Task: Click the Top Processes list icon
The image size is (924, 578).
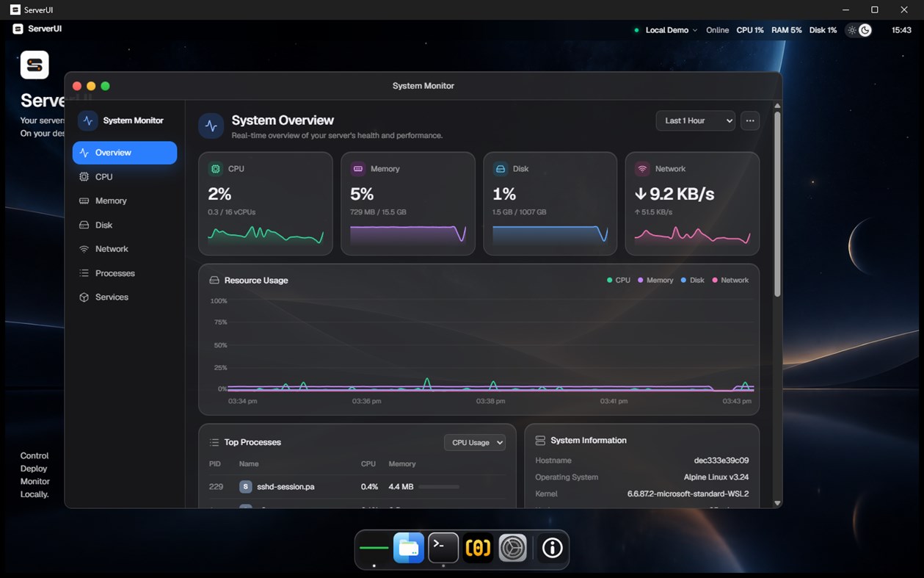Action: (214, 442)
